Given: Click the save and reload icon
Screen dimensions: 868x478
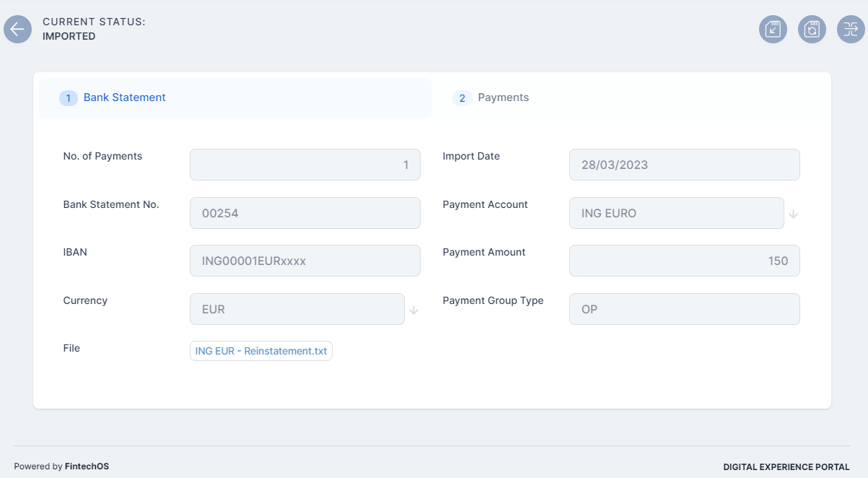Looking at the screenshot, I should point(812,30).
